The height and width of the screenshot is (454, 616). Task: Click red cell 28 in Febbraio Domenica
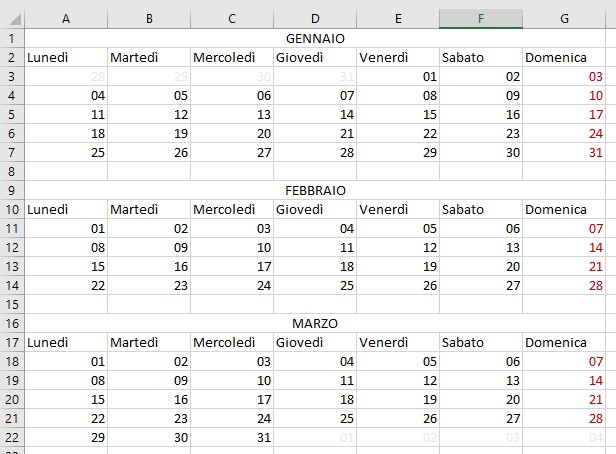564,286
